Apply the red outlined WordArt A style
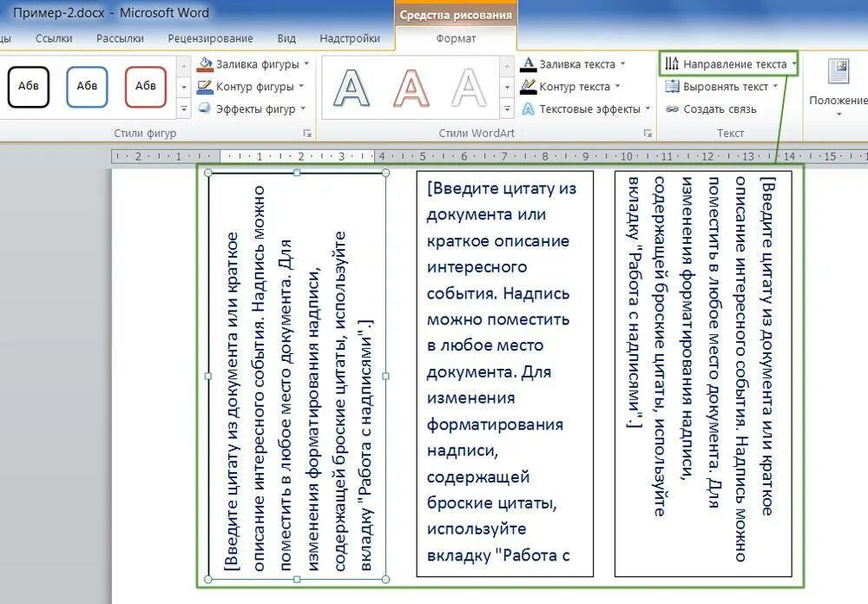This screenshot has width=868, height=604. click(x=411, y=88)
